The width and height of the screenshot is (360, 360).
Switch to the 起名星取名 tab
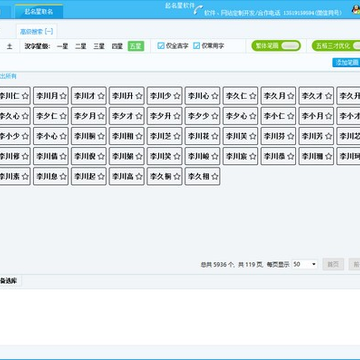(x=39, y=12)
